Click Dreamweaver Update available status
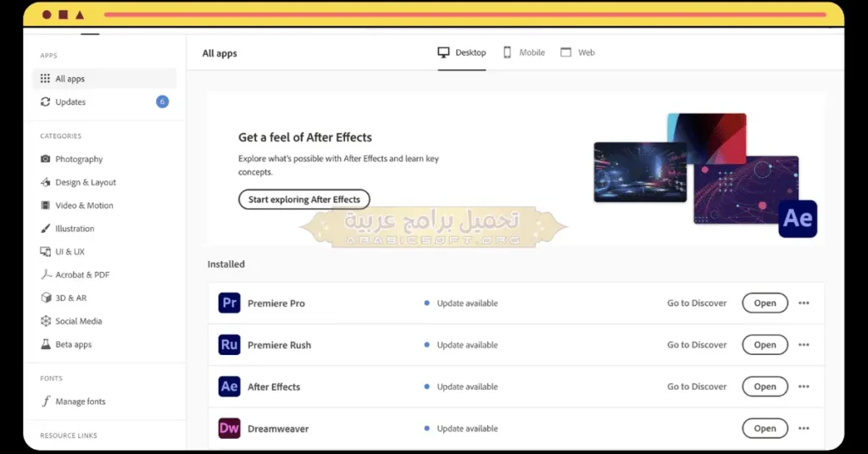This screenshot has width=868, height=454. pos(461,429)
